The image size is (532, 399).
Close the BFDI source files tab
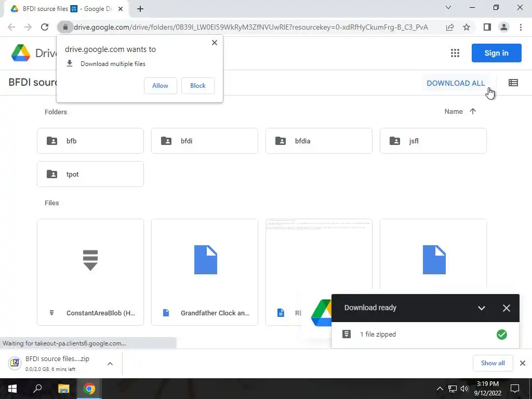pos(121,9)
